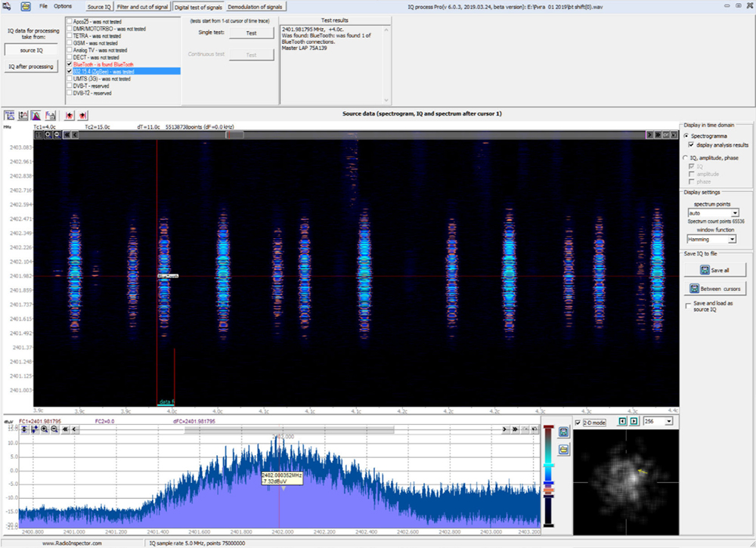Click the left arrow next to 2-D mode
Screen dimensions: 756x548
[623, 421]
